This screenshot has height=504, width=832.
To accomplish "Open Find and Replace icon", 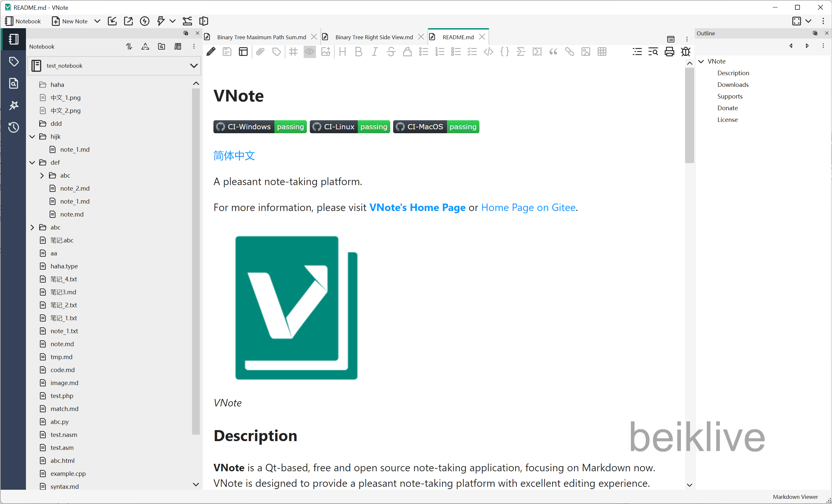I will point(653,52).
